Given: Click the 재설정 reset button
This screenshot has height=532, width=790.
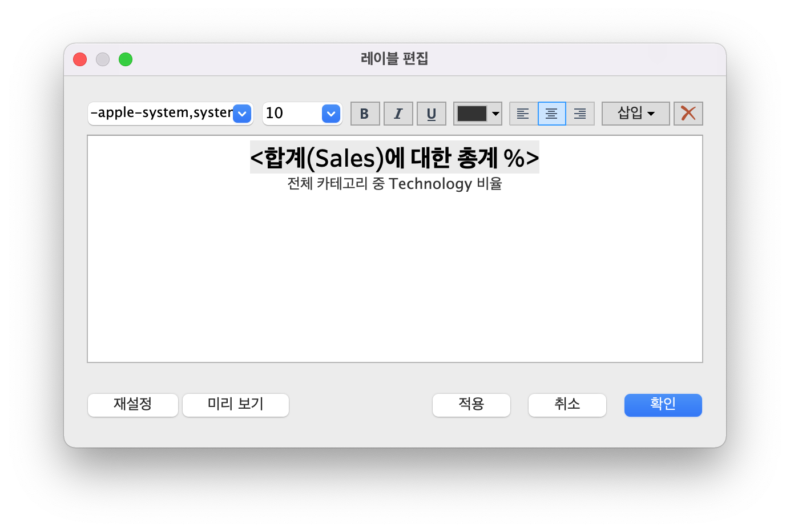Looking at the screenshot, I should click(133, 405).
